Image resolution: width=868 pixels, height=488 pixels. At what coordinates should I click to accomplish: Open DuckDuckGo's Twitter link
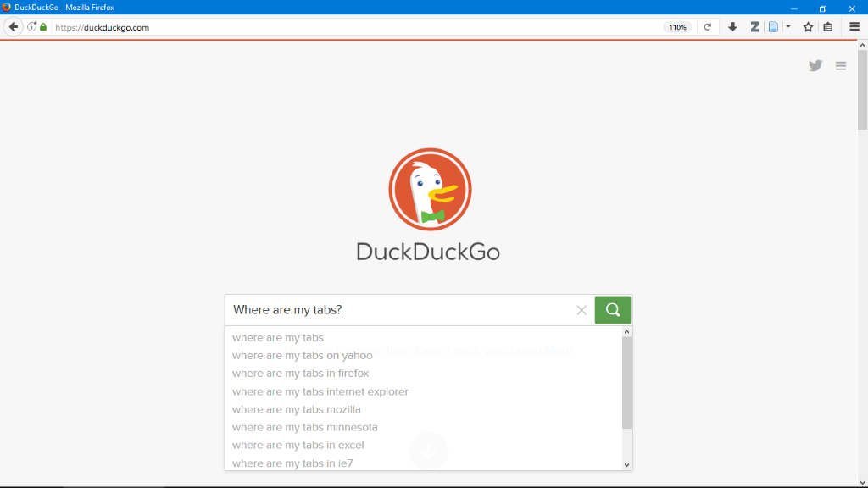point(815,66)
